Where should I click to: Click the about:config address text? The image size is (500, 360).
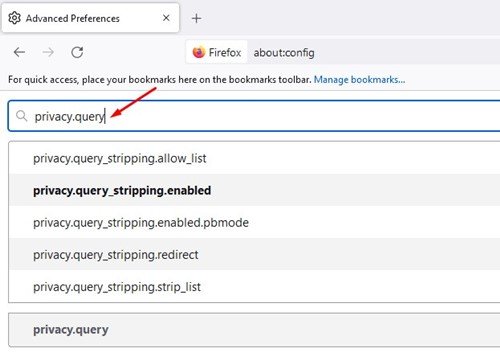tap(284, 53)
